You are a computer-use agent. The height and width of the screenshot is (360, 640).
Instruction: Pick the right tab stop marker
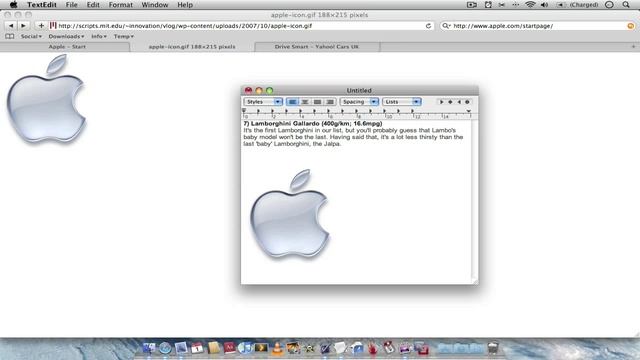(459, 102)
